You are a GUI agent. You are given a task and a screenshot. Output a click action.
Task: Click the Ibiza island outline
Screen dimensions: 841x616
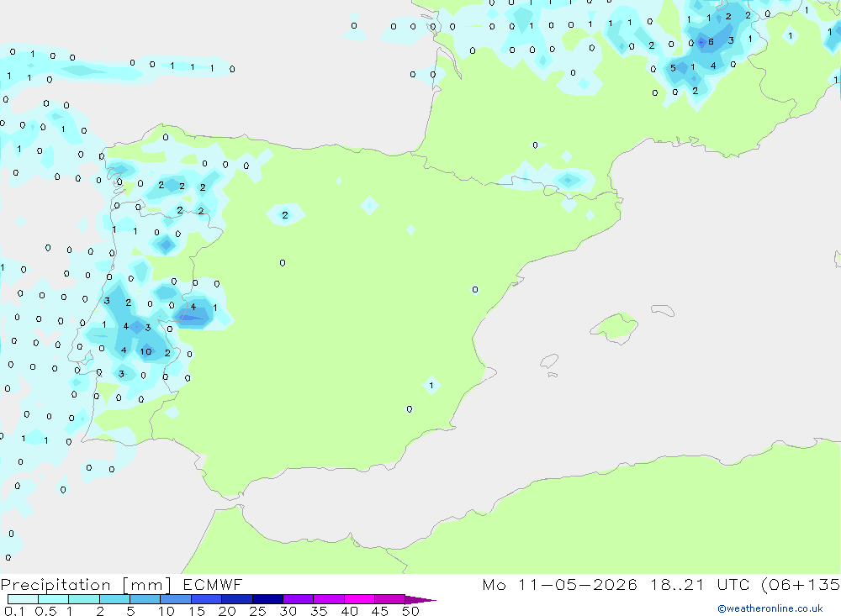coord(549,361)
